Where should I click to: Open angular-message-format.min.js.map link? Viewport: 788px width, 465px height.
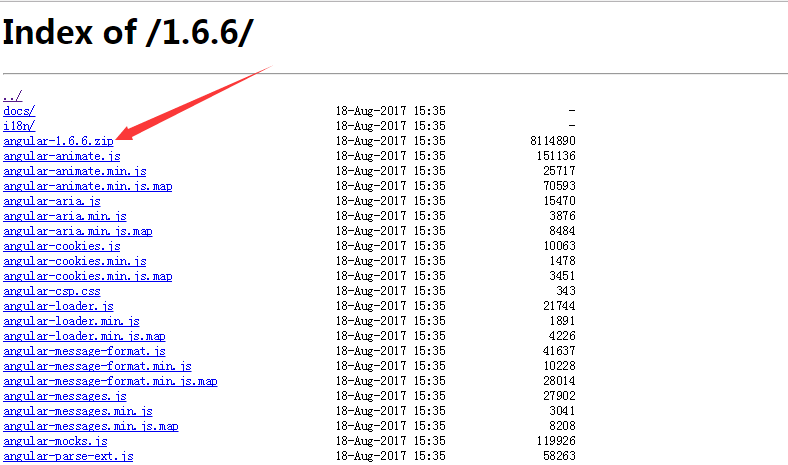[x=111, y=382]
